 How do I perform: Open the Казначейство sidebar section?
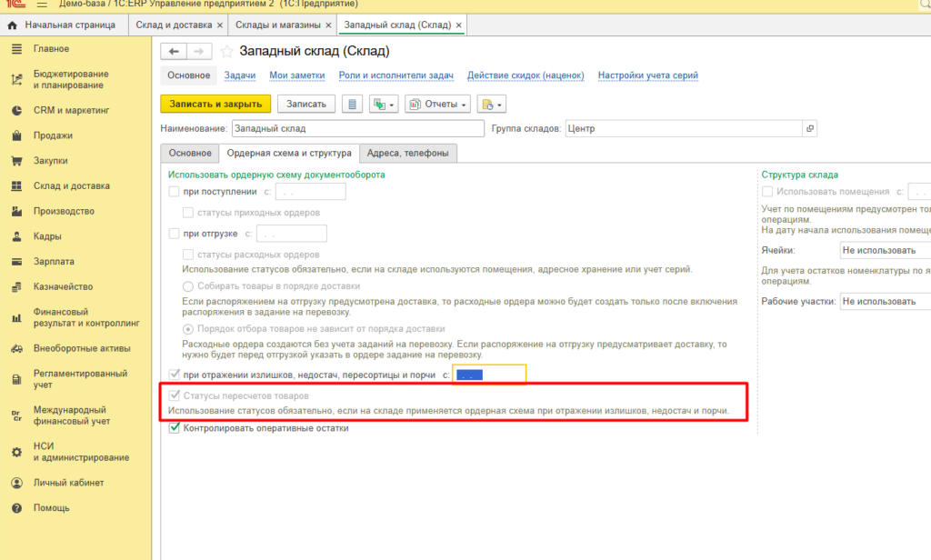(63, 286)
